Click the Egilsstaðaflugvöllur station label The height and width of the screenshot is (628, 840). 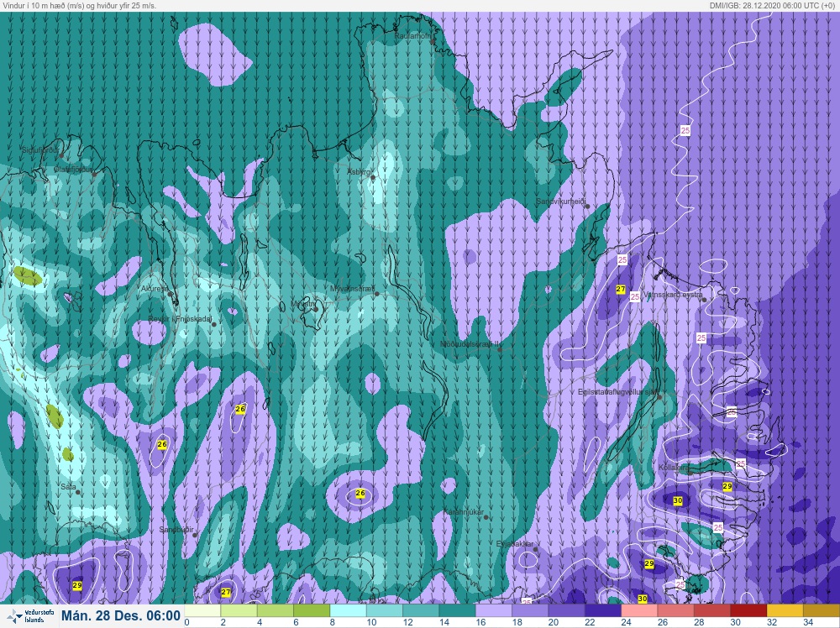[x=618, y=392]
